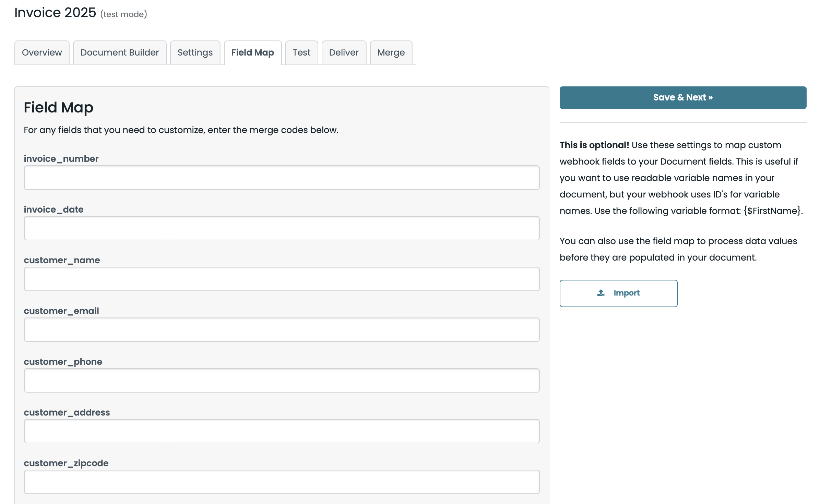Click the customer_zipcode input field
The height and width of the screenshot is (504, 832).
(x=282, y=482)
